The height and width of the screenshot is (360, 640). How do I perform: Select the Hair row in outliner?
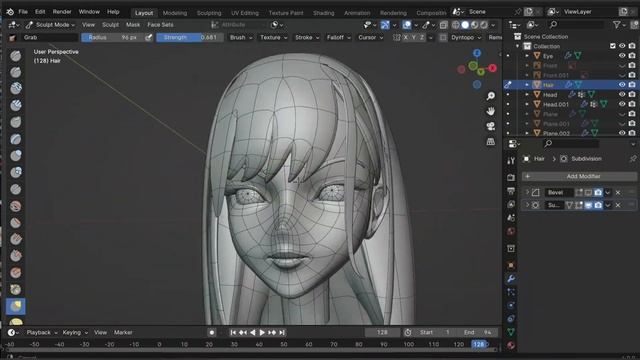(570, 85)
